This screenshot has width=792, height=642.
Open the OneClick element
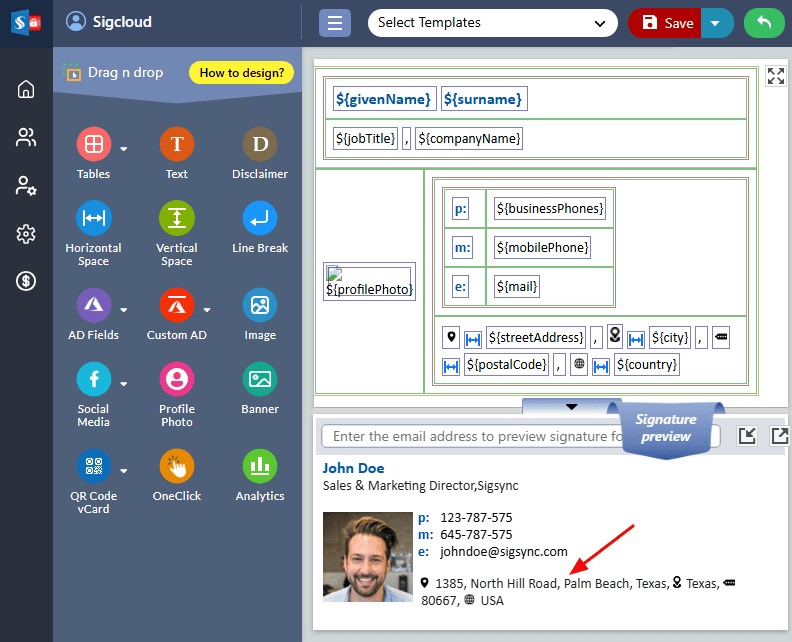pos(176,467)
